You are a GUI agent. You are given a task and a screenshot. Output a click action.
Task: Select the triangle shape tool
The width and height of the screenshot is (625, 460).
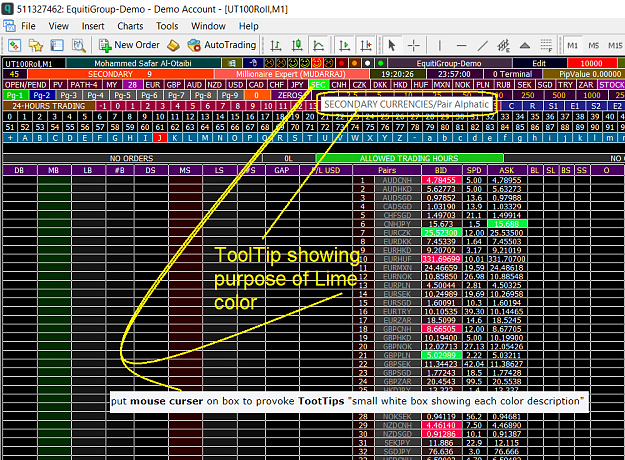(525, 45)
